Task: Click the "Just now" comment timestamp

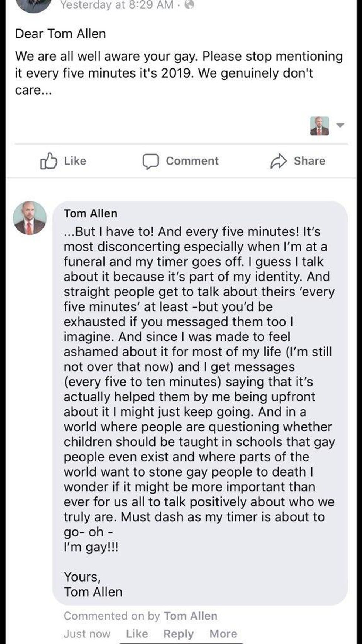Action: [87, 634]
